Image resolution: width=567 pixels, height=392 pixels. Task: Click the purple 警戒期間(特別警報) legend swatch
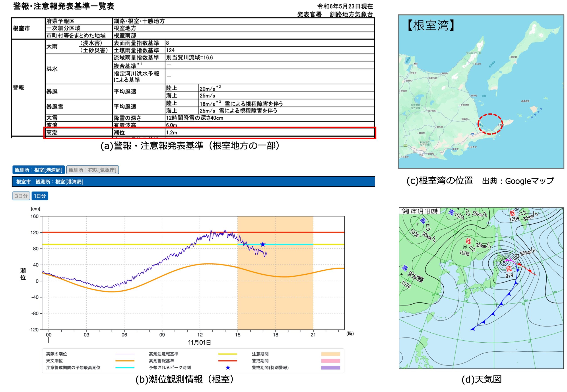[x=330, y=368]
